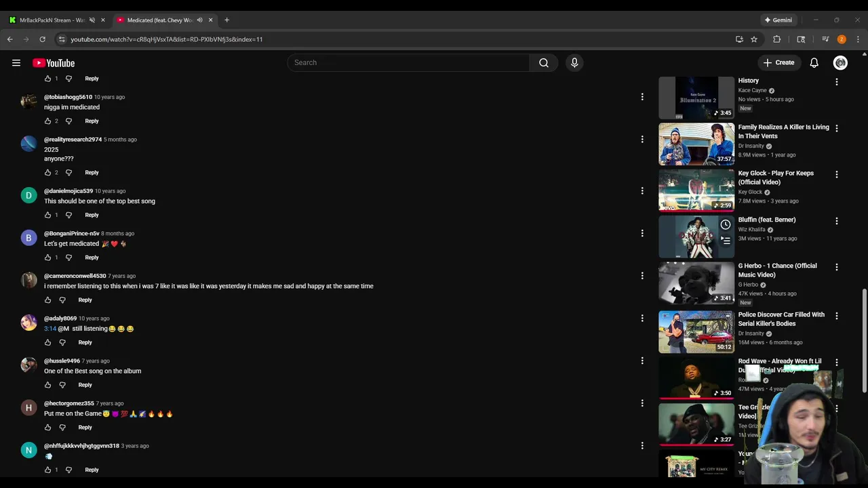
Task: Open options menu for @BonganiPrince-n5v's comment
Action: pyautogui.click(x=642, y=233)
